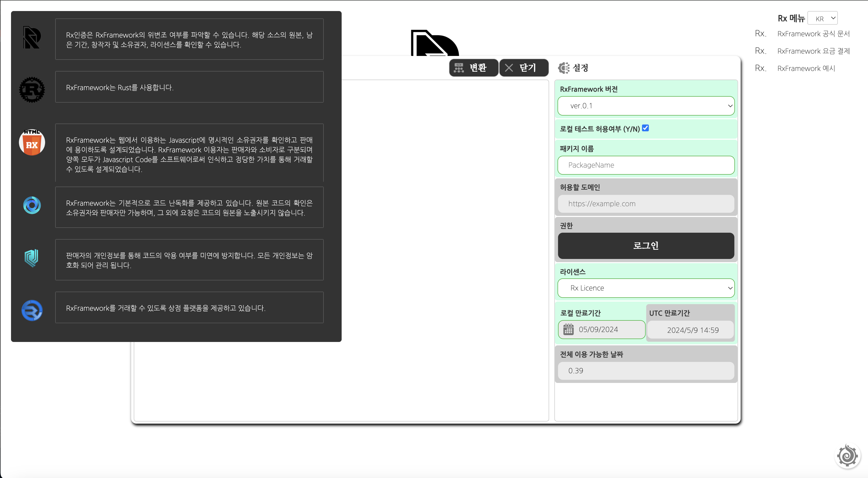Image resolution: width=868 pixels, height=478 pixels.
Task: Click the text 'RxFramework는 Rust를 사용합니다.'
Action: 120,88
